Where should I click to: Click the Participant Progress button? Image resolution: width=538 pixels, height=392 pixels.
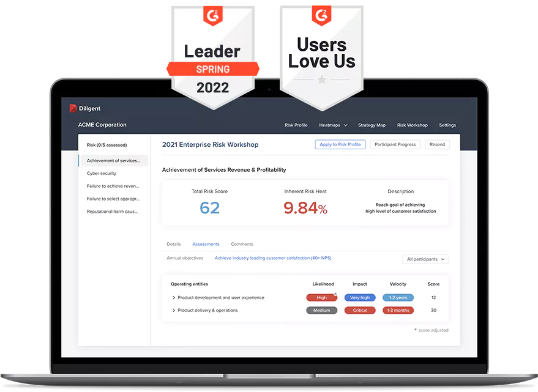click(395, 144)
